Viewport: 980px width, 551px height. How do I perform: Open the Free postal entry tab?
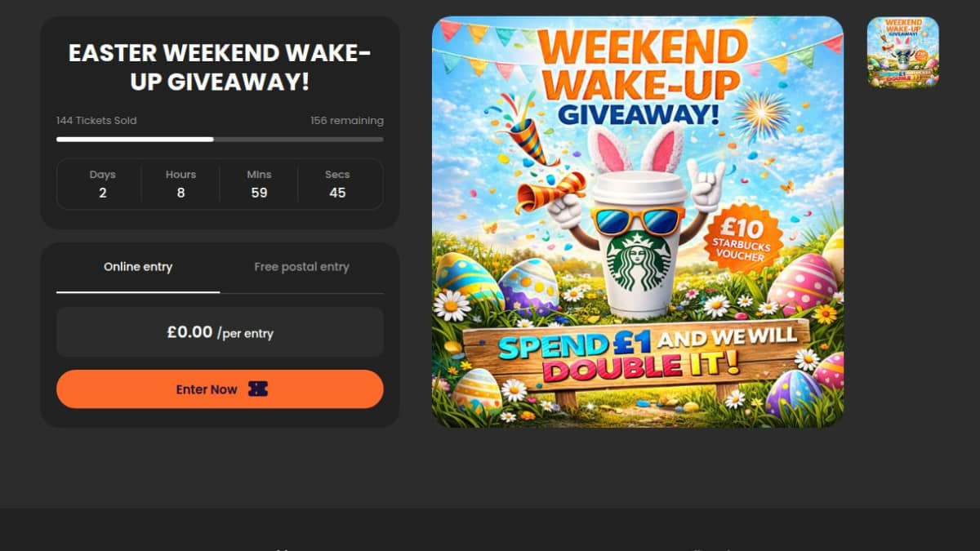[301, 267]
